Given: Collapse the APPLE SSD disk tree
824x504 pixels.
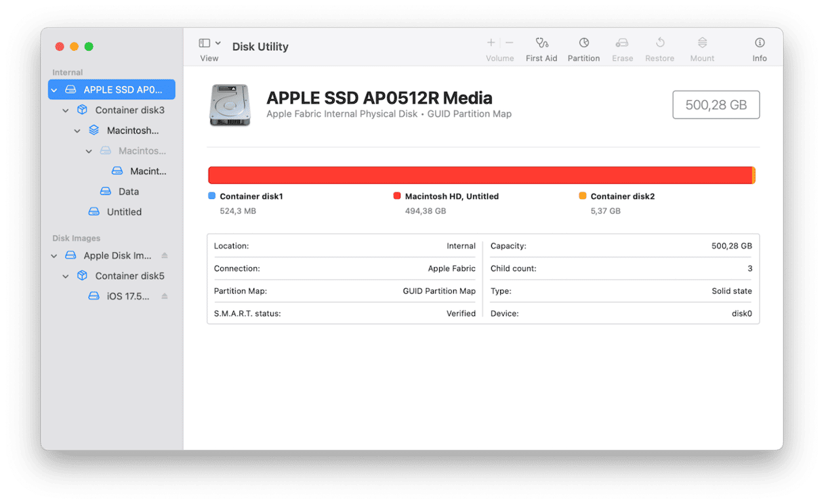Looking at the screenshot, I should click(x=54, y=89).
